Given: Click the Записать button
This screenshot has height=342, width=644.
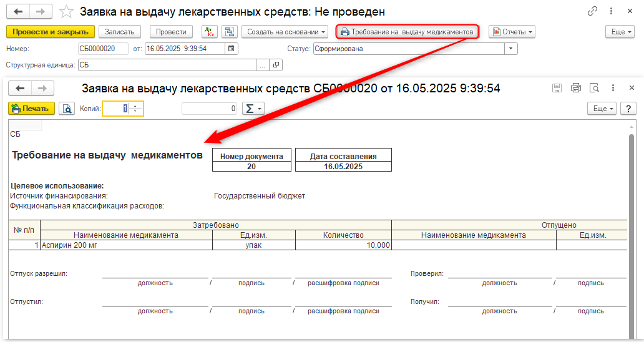Looking at the screenshot, I should [x=120, y=32].
